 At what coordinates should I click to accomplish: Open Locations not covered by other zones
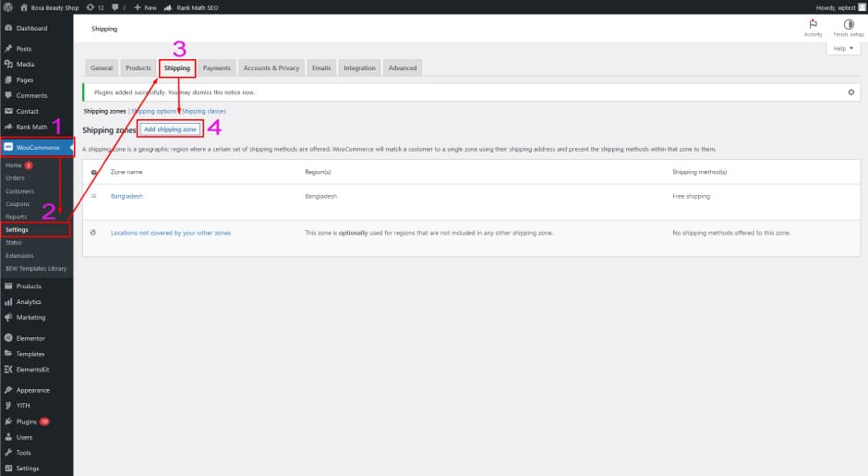point(171,233)
